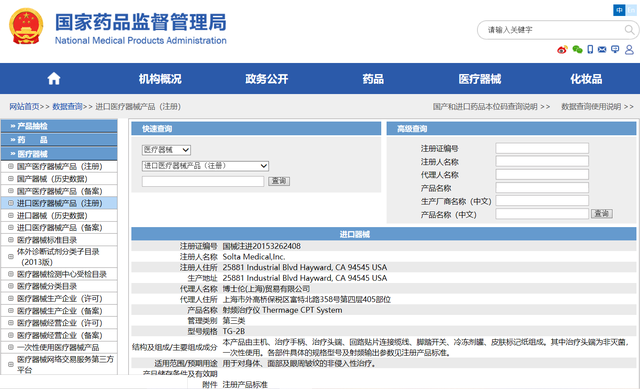This screenshot has height=389, width=640.
Task: Open the 进口医疗器械产品（注册） dropdown
Action: pos(205,166)
